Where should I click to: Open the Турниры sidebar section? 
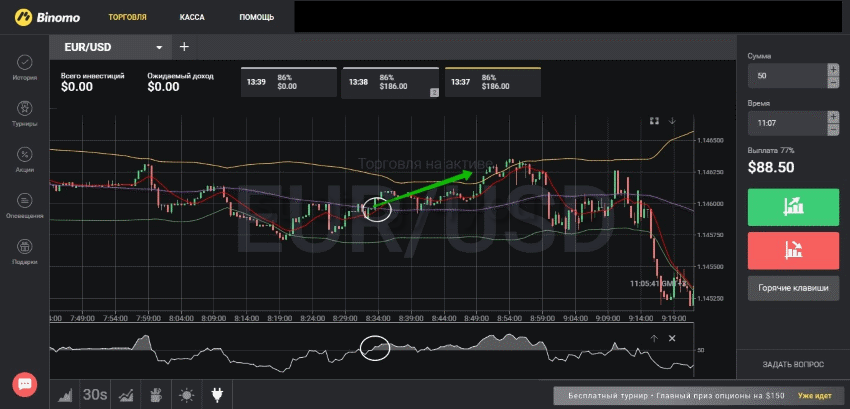[x=25, y=115]
